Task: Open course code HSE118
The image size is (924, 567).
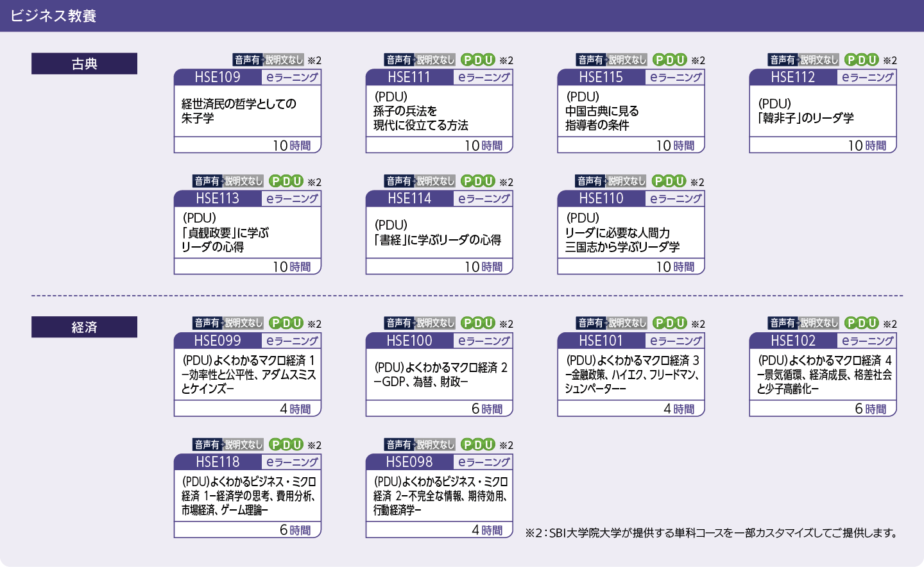Action: tap(218, 462)
